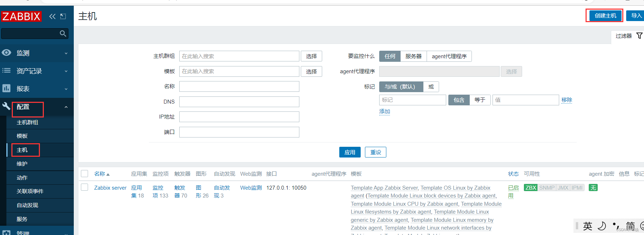Expand the 资产记录 menu chevron
The width and height of the screenshot is (644, 235).
[66, 71]
